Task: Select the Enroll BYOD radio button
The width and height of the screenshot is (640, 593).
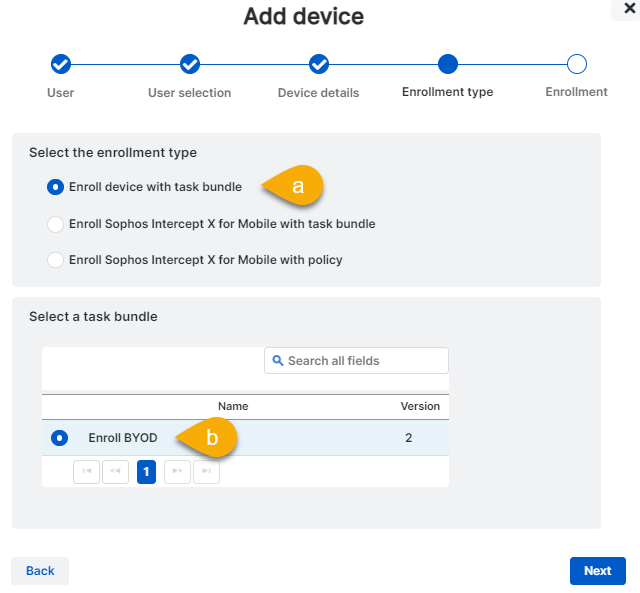Action: pyautogui.click(x=59, y=438)
